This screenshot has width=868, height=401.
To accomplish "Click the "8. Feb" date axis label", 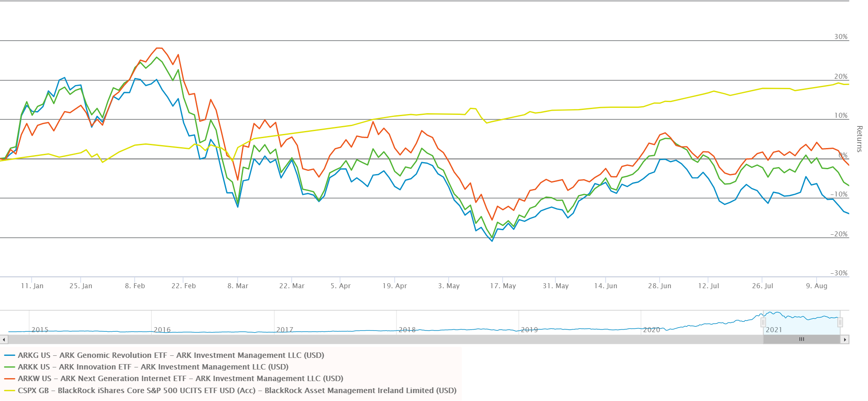I will 135,286.
